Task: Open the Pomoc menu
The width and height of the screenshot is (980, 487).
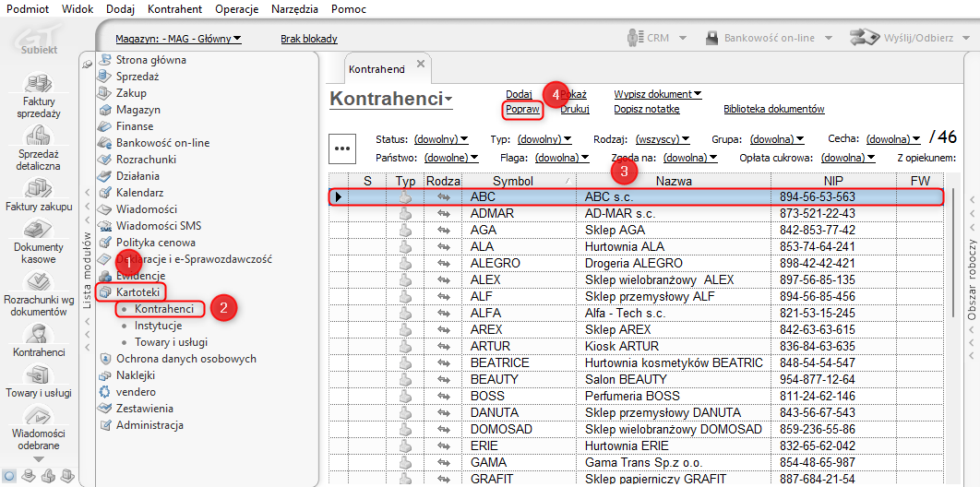Action: click(x=349, y=9)
